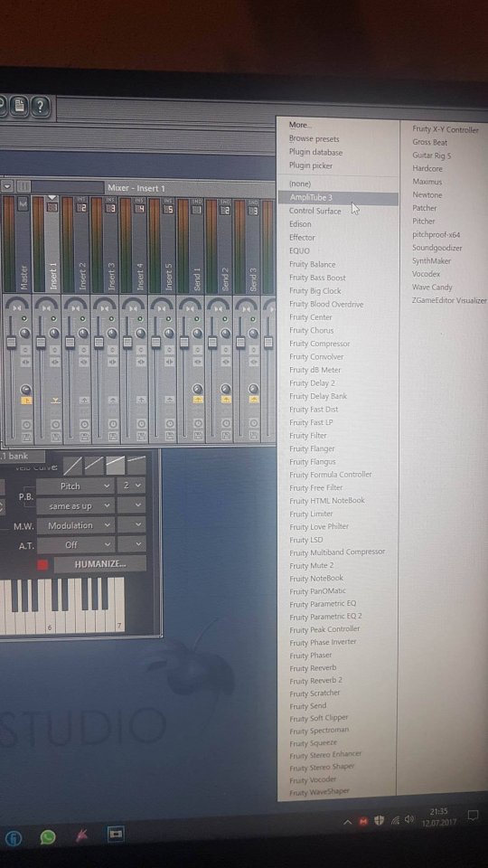Click Insert 5 track number display
The image size is (488, 868).
coord(168,209)
